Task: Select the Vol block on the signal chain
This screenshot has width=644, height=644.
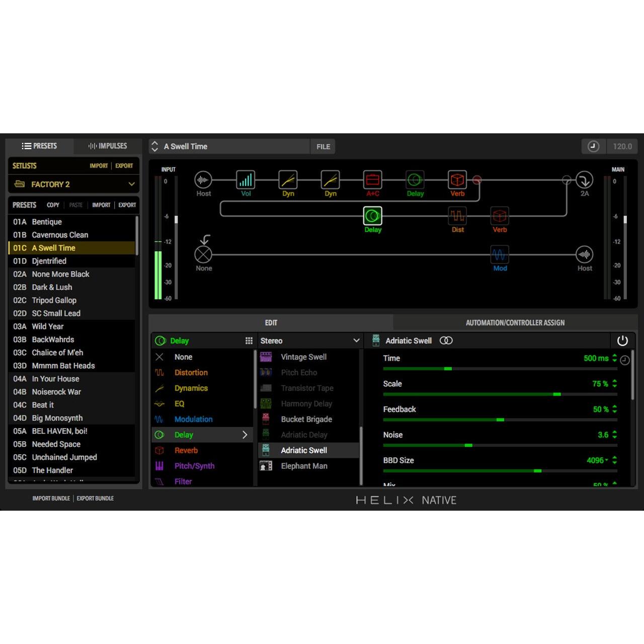Action: pos(246,180)
